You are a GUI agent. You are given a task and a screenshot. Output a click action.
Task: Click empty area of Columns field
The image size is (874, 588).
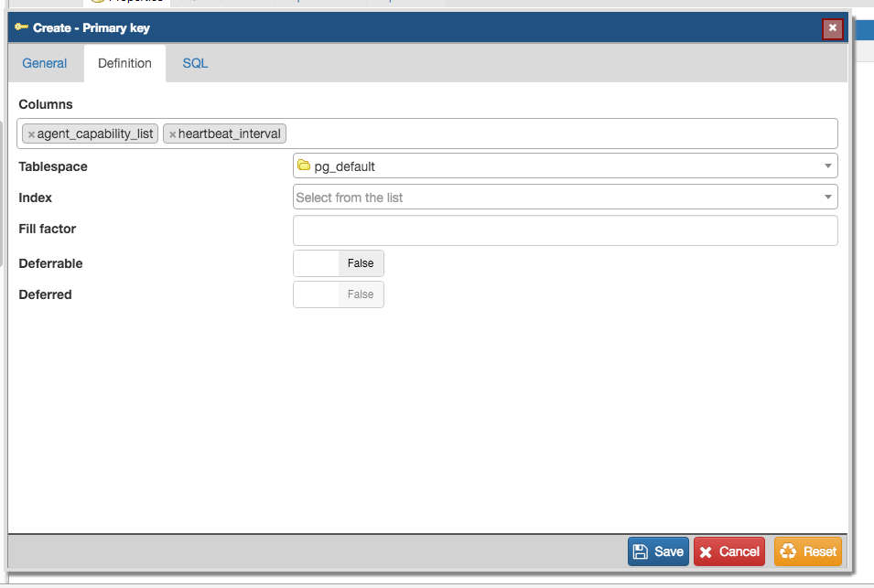click(558, 134)
